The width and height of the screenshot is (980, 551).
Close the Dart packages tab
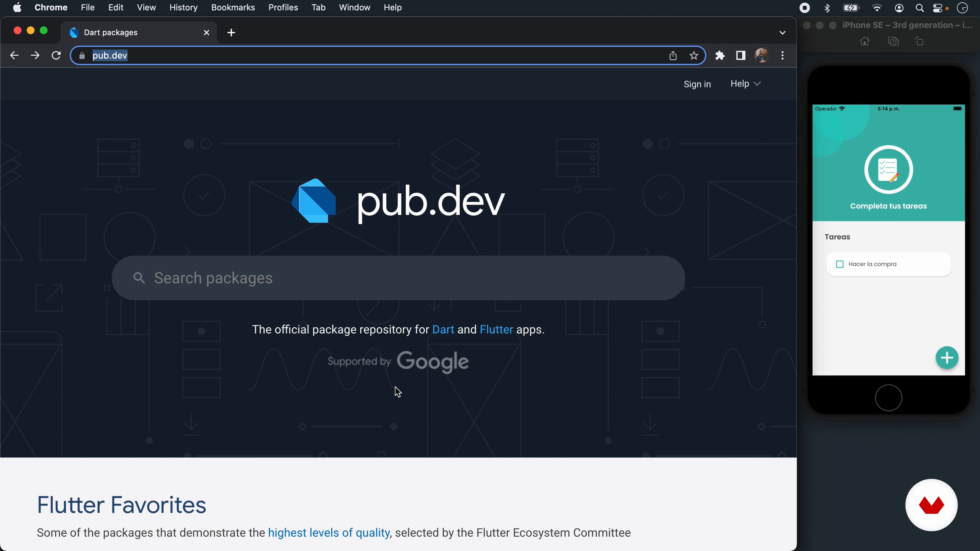pos(206,33)
